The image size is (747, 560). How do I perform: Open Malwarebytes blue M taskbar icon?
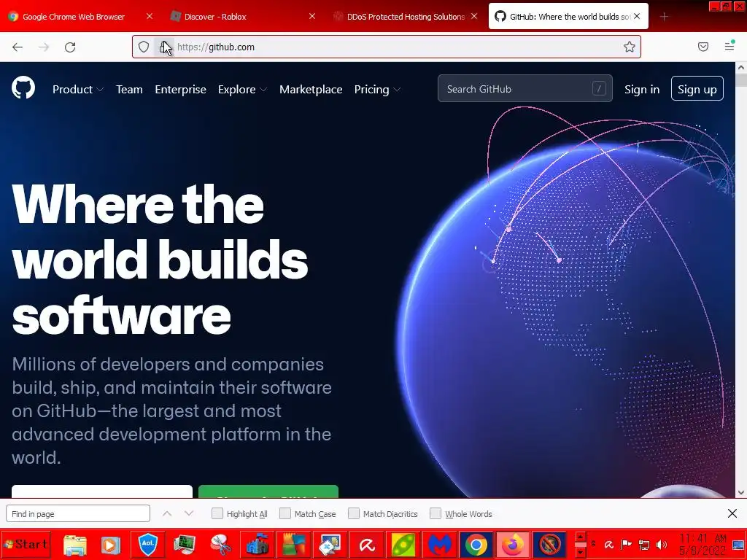click(439, 544)
